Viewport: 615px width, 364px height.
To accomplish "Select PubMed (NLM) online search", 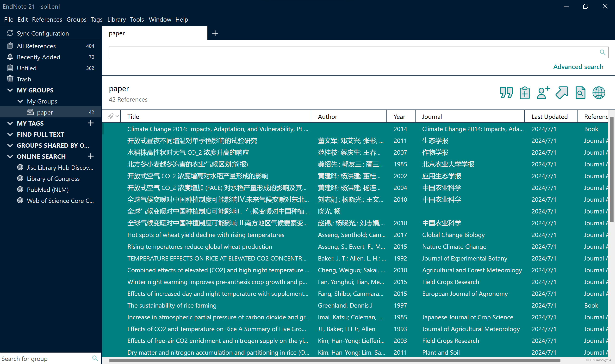I will click(48, 190).
